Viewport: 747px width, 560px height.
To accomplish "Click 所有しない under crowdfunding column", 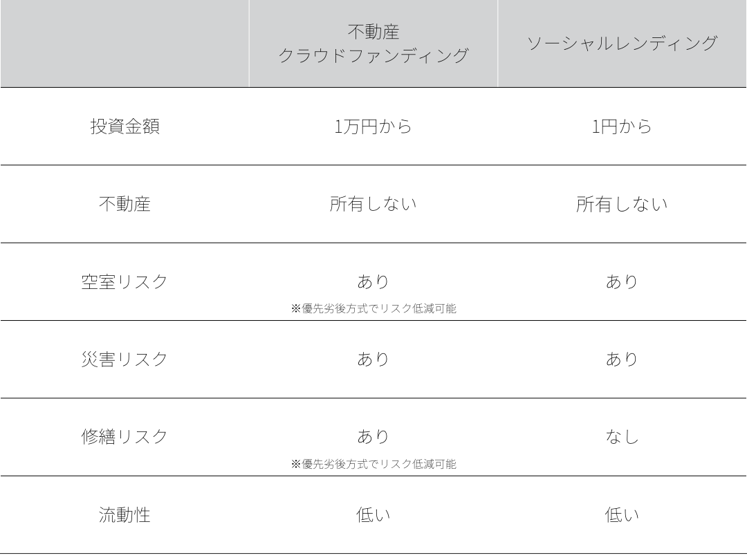I will coord(373,204).
